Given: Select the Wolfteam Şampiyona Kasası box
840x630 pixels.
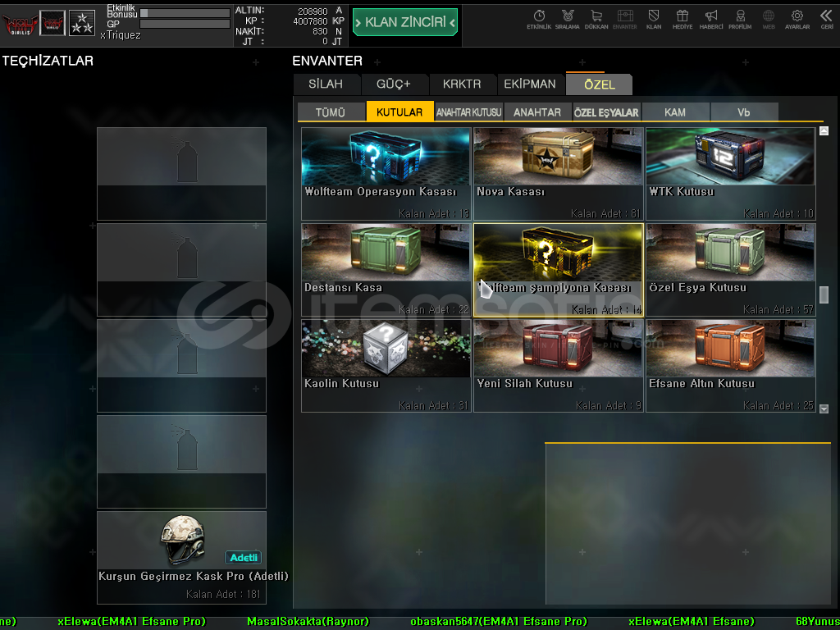Looking at the screenshot, I should [558, 269].
